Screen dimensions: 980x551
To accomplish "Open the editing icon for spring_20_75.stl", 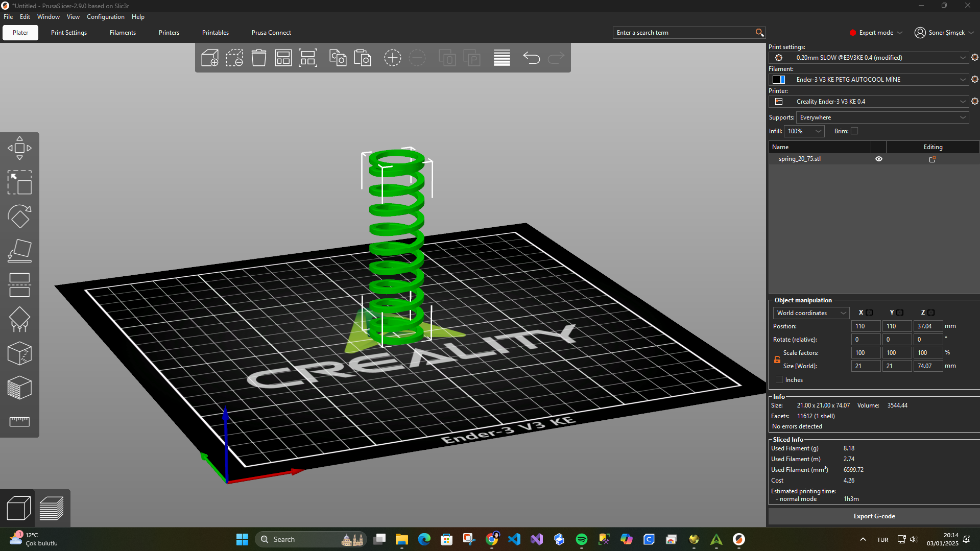I will pyautogui.click(x=933, y=159).
